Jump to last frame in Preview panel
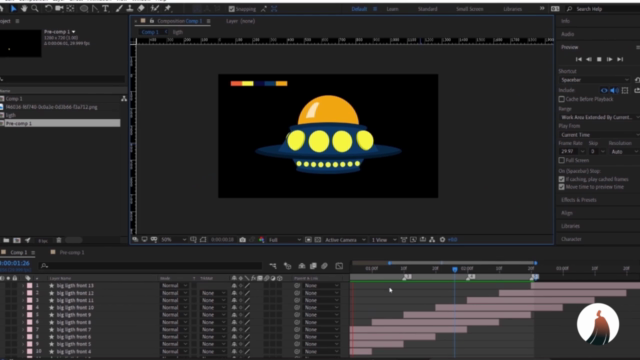Viewport: 640px width, 360px height. point(620,60)
